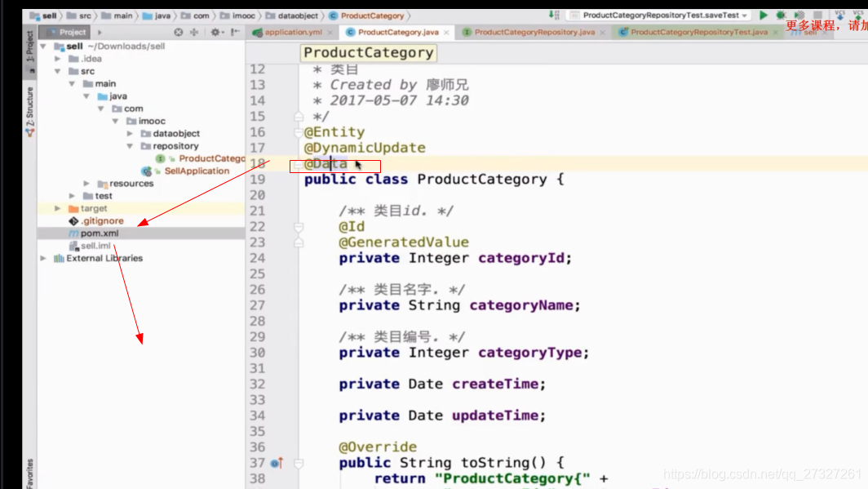Close the ProductCategory.java tab
This screenshot has height=489, width=868.
446,33
